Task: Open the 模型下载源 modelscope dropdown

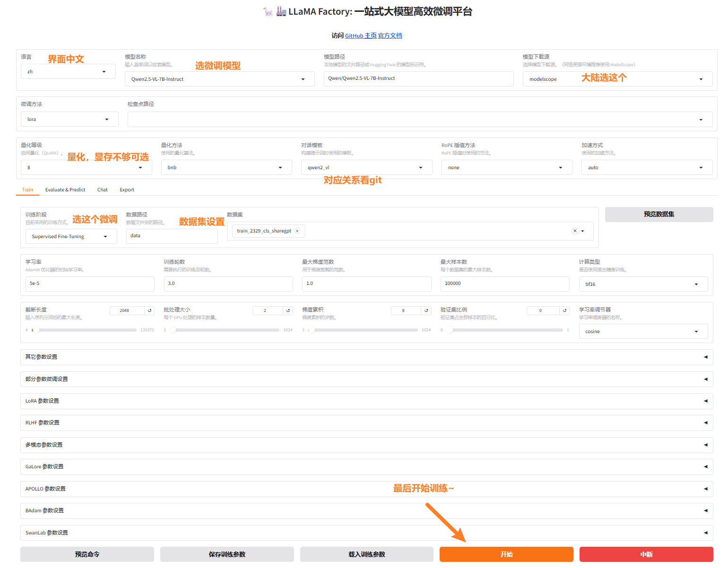Action: [x=617, y=79]
